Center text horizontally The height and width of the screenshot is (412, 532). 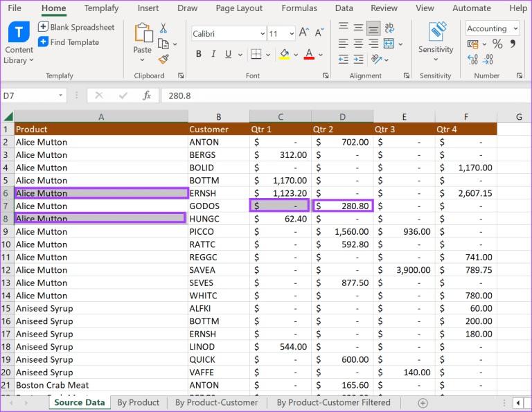point(358,44)
